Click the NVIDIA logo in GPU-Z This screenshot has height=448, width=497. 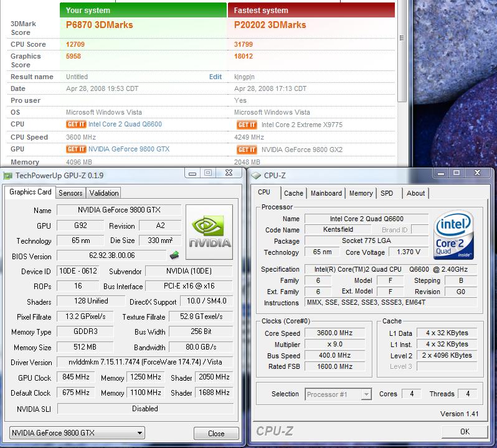[x=209, y=232]
